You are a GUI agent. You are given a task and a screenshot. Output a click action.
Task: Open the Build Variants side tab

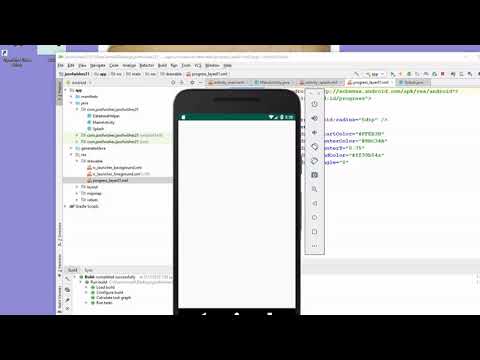(60, 298)
